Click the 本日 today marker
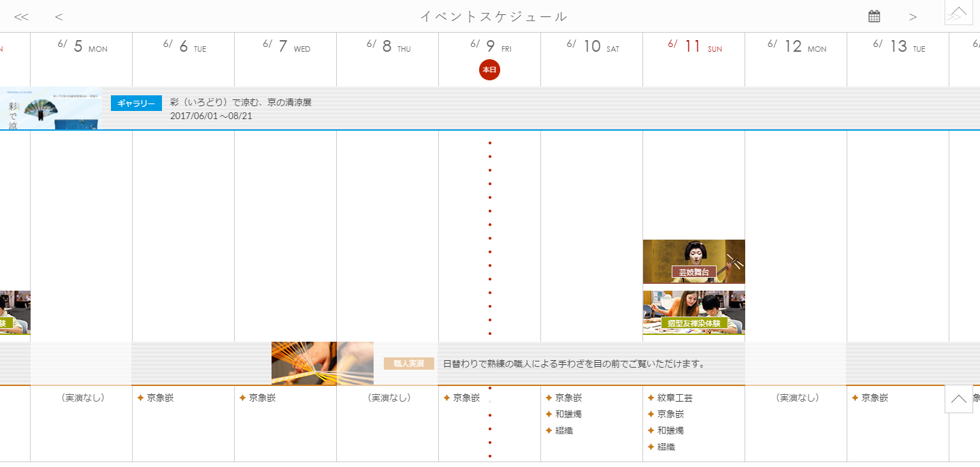 (x=489, y=69)
